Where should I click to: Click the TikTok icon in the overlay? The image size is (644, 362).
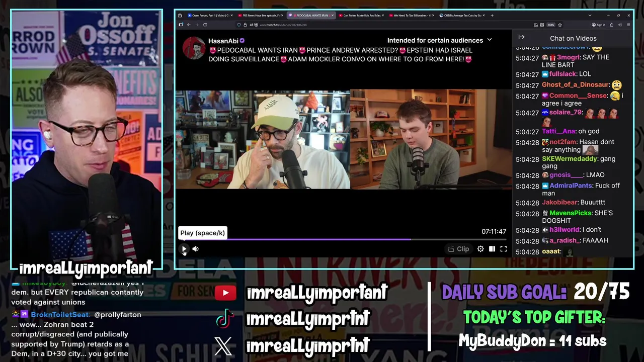pos(224,319)
